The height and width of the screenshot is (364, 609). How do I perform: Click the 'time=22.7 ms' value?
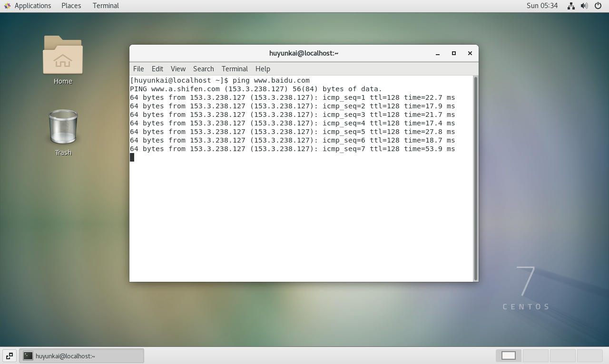point(430,97)
